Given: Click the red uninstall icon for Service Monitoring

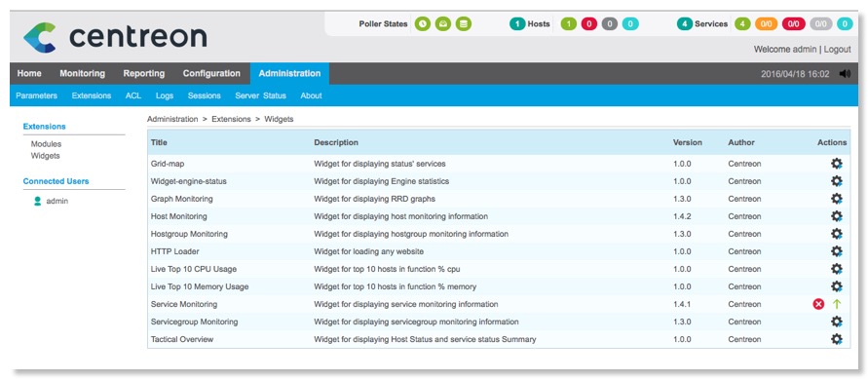Looking at the screenshot, I should click(818, 304).
